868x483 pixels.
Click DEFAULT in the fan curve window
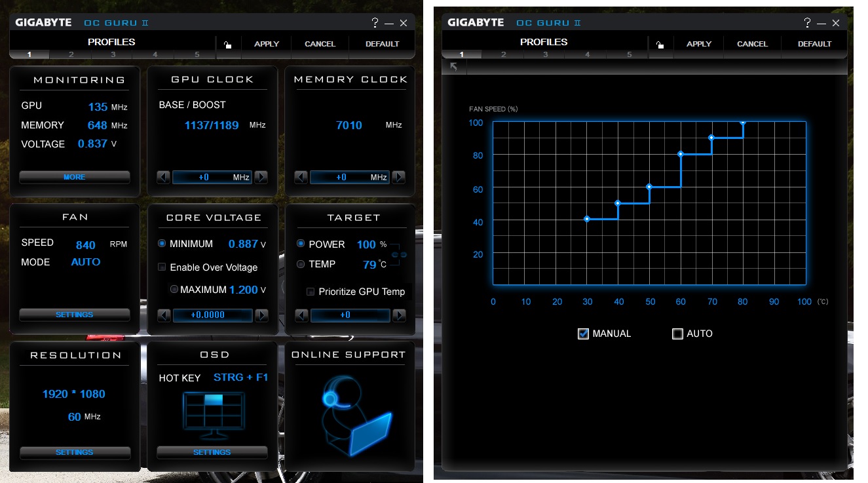815,44
